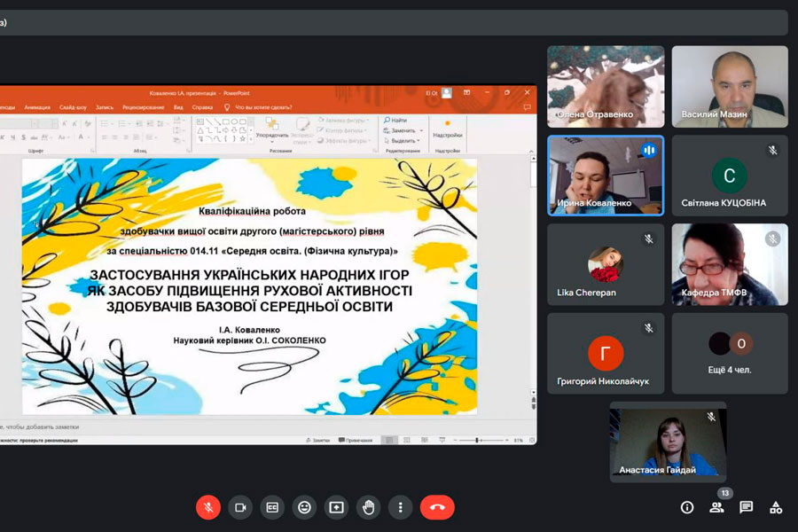798x532 pixels.
Task: Toggle the camera on or off
Action: point(239,507)
